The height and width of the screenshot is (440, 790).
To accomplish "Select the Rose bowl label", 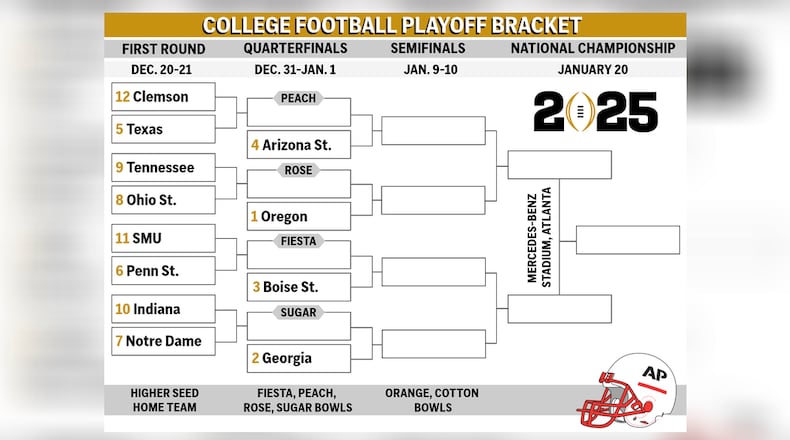I will pos(298,170).
